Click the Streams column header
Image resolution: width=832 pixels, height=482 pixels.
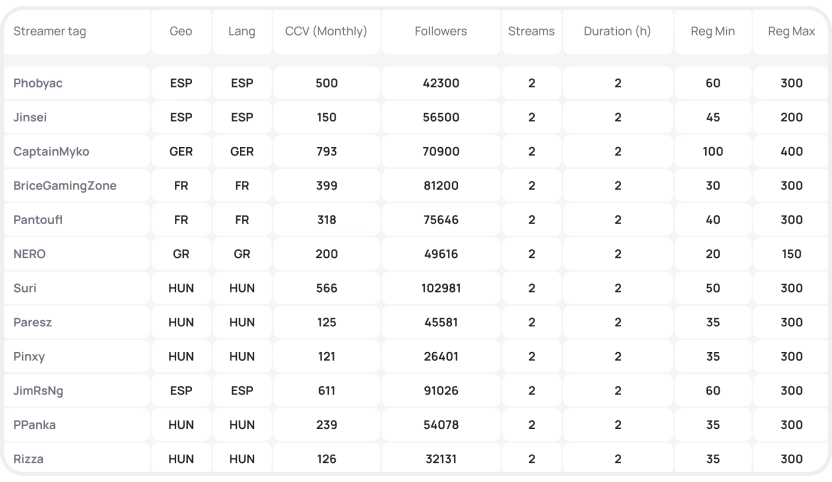(531, 31)
